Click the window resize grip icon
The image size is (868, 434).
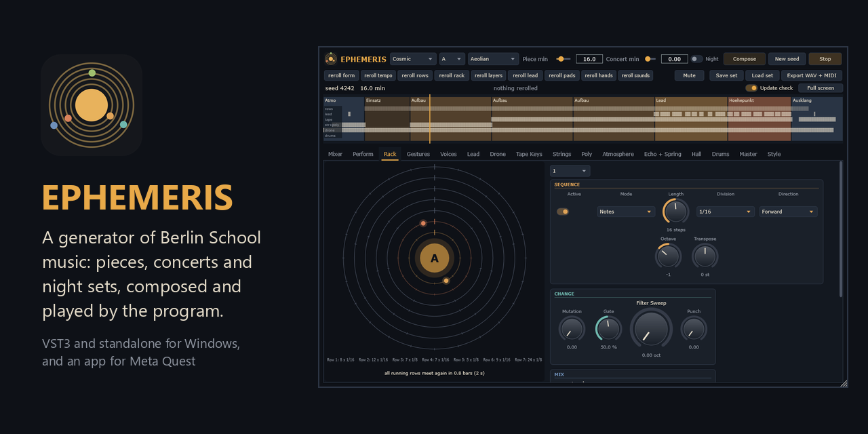pos(844,383)
